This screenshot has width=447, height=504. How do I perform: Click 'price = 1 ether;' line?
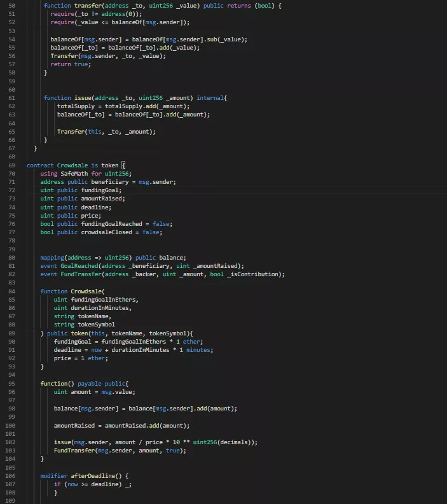[x=81, y=358]
